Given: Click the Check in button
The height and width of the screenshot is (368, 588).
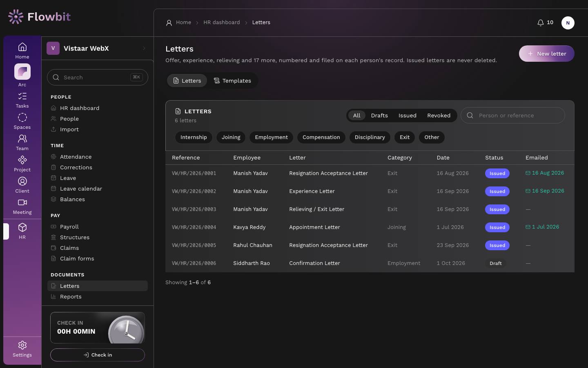Looking at the screenshot, I should coord(98,355).
